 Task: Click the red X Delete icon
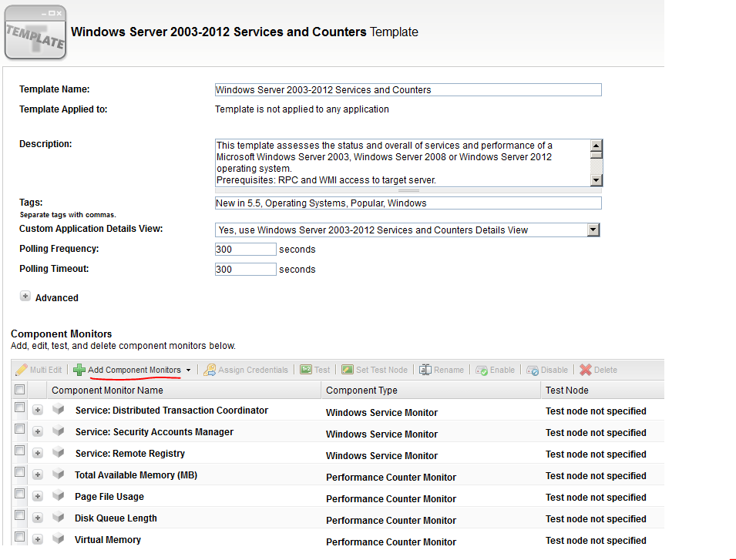pos(585,370)
